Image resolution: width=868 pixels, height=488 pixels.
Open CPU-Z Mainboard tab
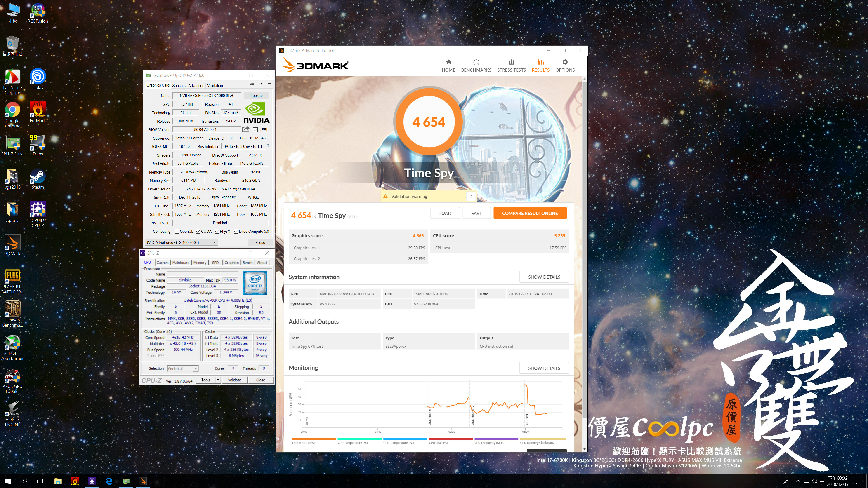pos(181,263)
